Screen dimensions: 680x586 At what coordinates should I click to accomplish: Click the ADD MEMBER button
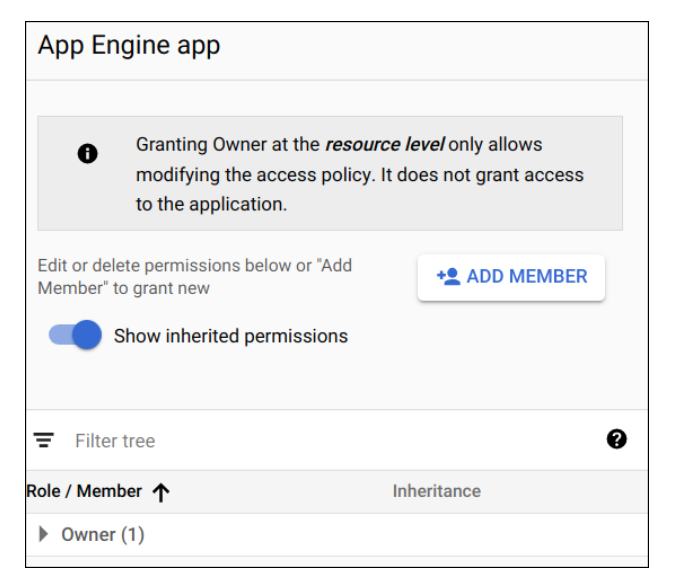click(511, 277)
